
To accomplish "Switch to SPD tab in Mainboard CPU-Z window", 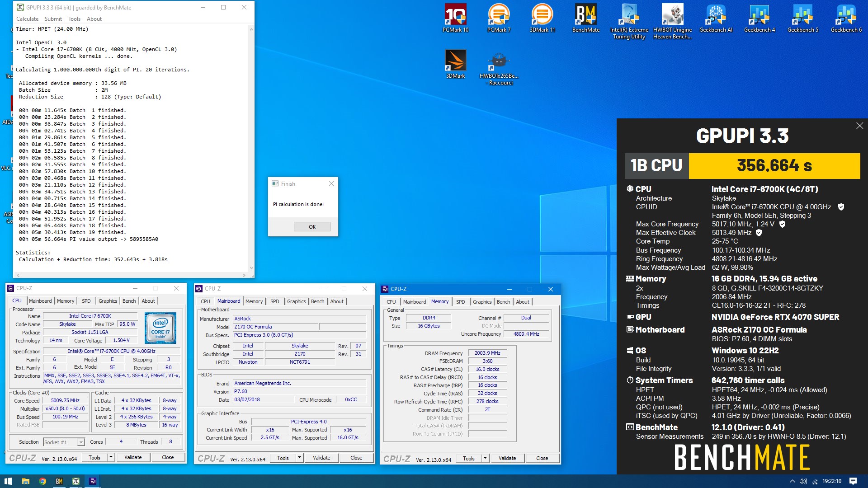I will 274,301.
